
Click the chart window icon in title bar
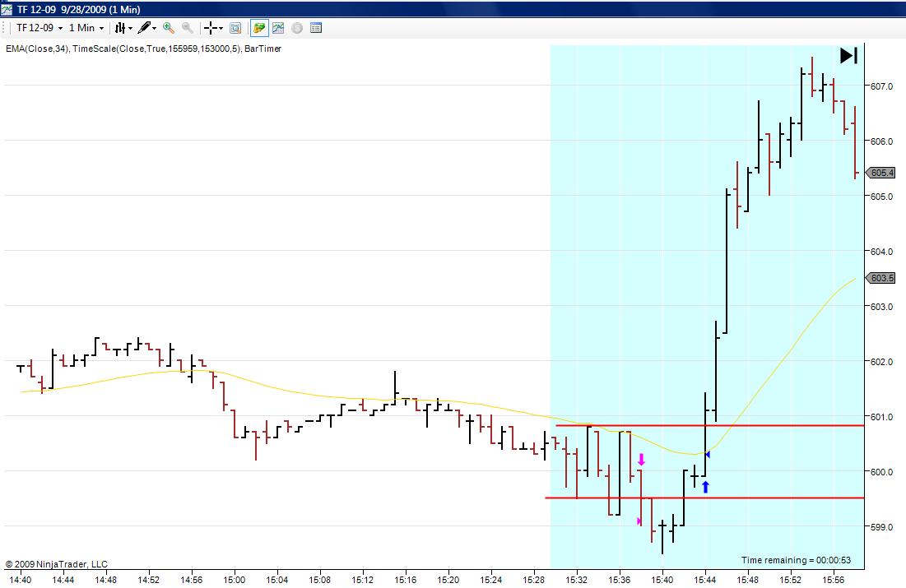(x=7, y=9)
